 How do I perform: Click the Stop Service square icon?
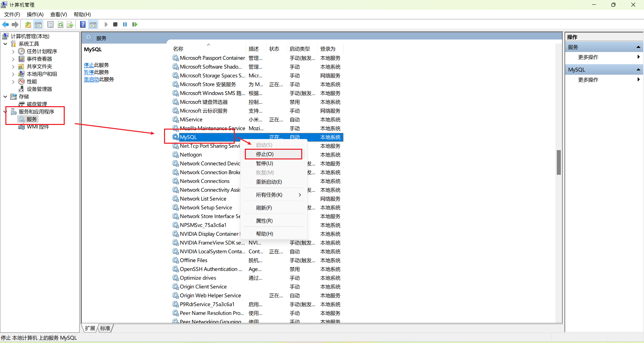click(115, 24)
